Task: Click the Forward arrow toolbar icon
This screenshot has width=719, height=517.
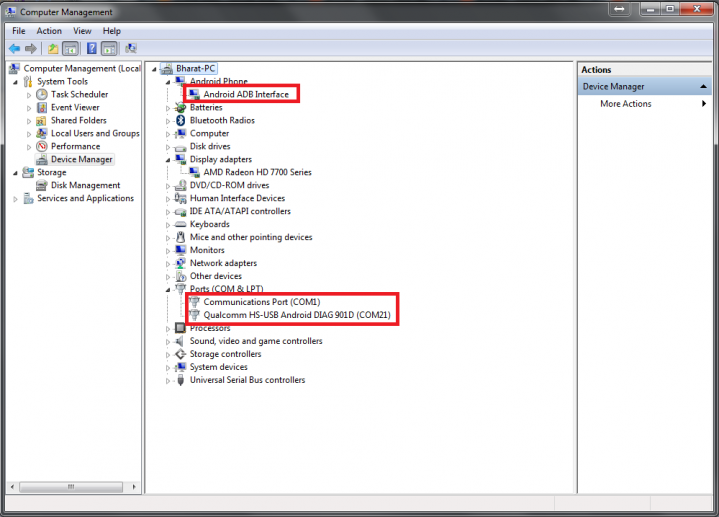Action: [x=31, y=48]
